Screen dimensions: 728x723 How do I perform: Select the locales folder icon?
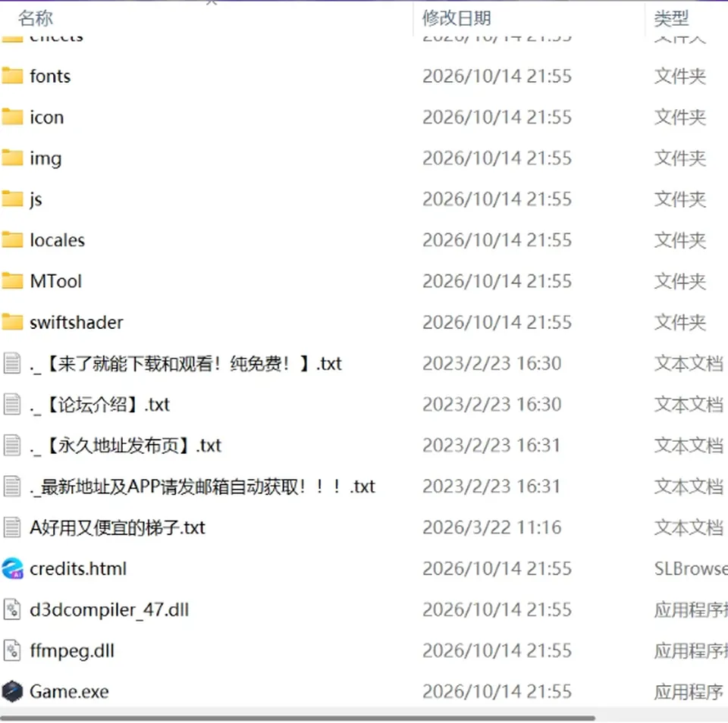[12, 240]
